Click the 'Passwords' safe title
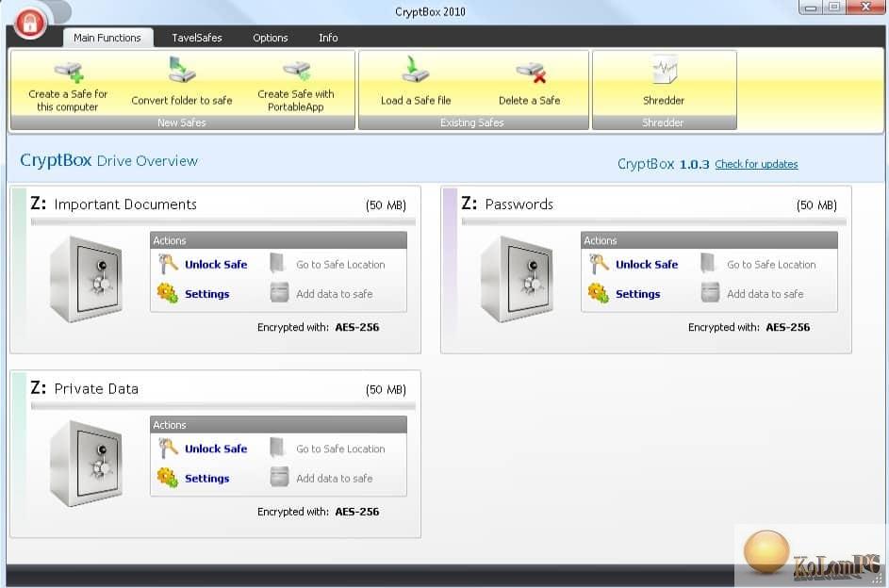Viewport: 889px width, 588px height. (519, 204)
